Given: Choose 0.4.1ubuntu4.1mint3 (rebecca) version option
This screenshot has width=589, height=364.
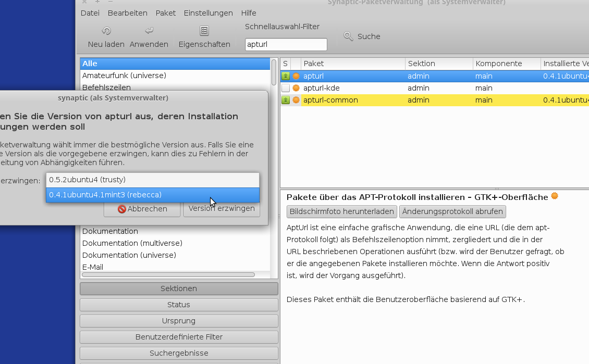Looking at the screenshot, I should click(153, 195).
